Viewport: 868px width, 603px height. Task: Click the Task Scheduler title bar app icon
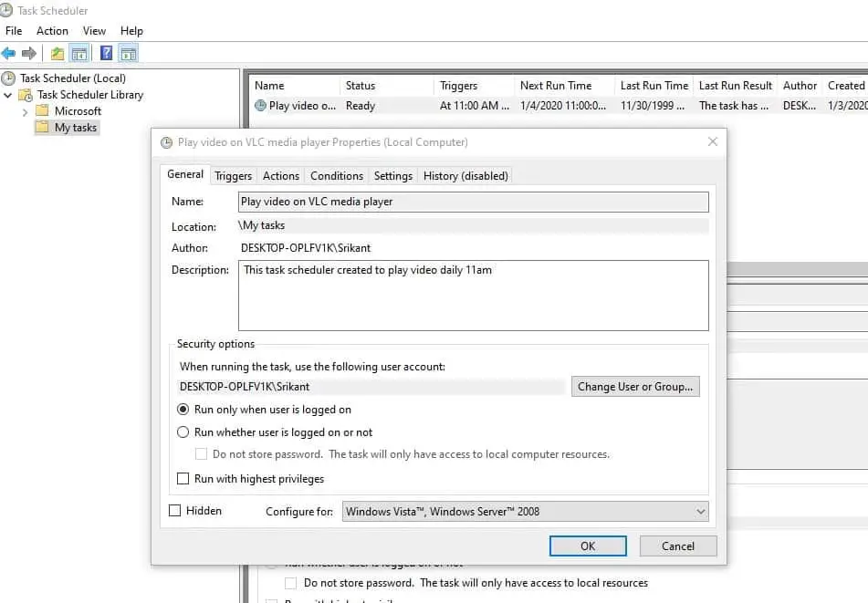(6, 10)
